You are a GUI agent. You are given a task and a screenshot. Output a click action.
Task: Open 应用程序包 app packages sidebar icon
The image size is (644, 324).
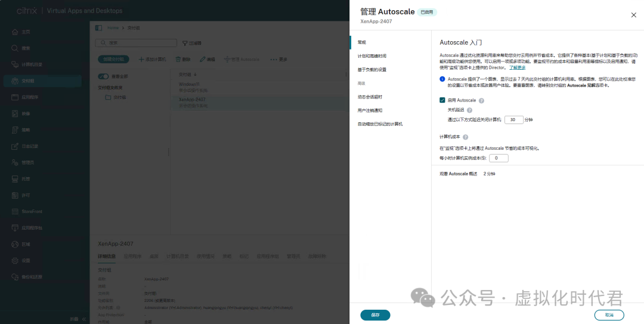pyautogui.click(x=15, y=228)
